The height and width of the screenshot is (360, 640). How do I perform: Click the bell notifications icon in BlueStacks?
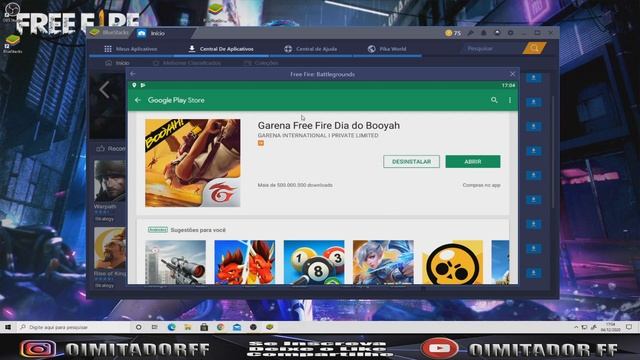[x=483, y=33]
